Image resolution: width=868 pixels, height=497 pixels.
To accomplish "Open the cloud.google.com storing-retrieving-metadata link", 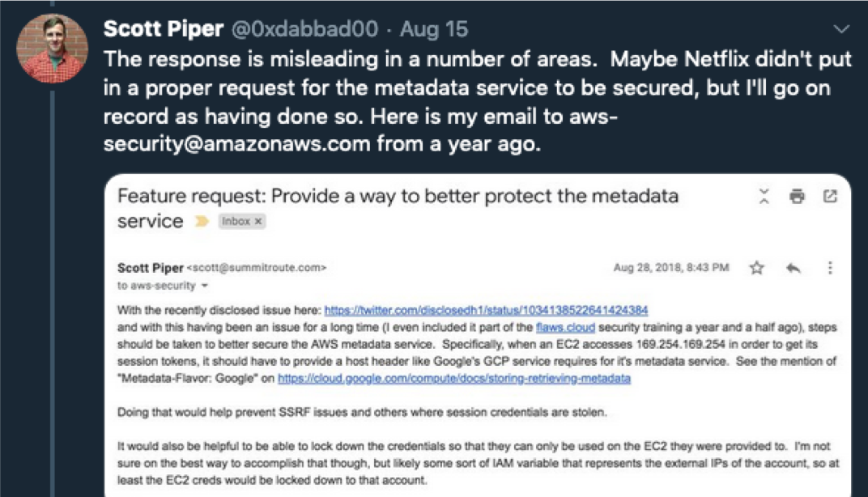I will (x=453, y=378).
